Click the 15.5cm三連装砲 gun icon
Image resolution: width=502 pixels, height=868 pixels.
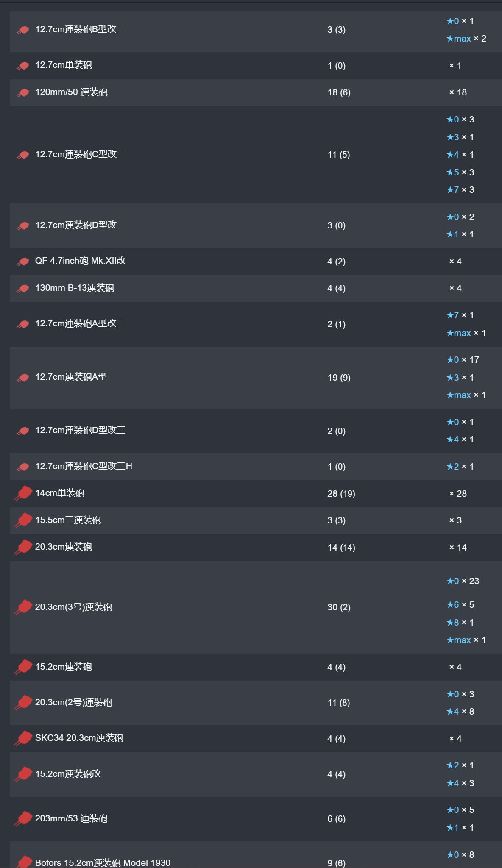pos(23,520)
